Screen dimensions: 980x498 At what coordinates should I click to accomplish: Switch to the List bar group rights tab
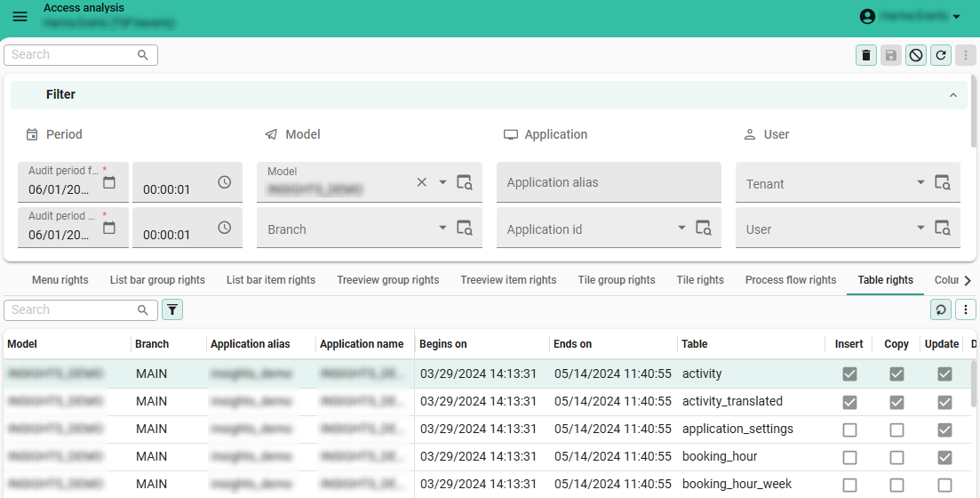coord(157,279)
